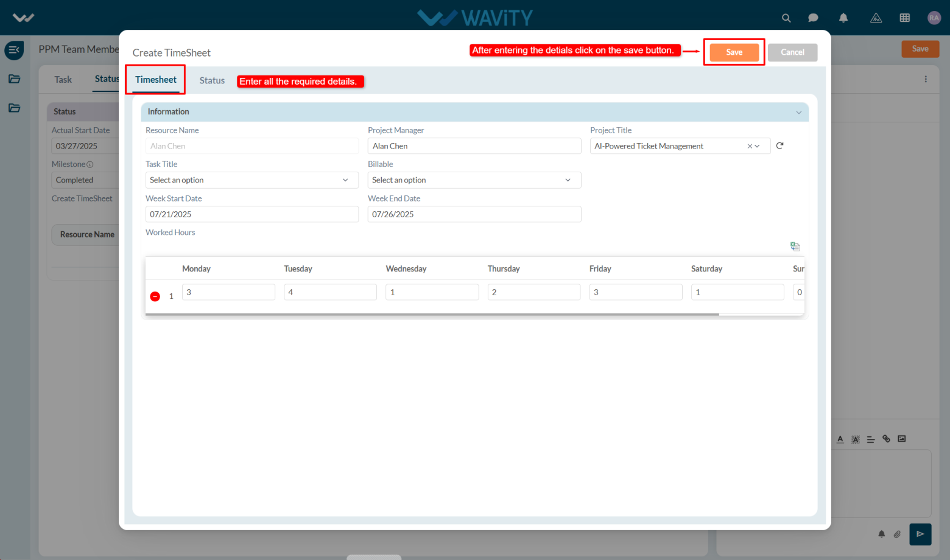Click the Status section header in background

click(83, 111)
